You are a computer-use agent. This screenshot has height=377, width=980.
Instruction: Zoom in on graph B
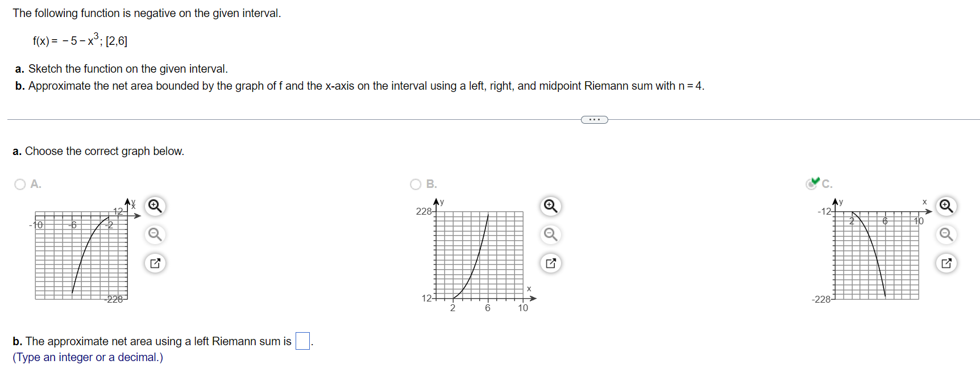pos(550,206)
